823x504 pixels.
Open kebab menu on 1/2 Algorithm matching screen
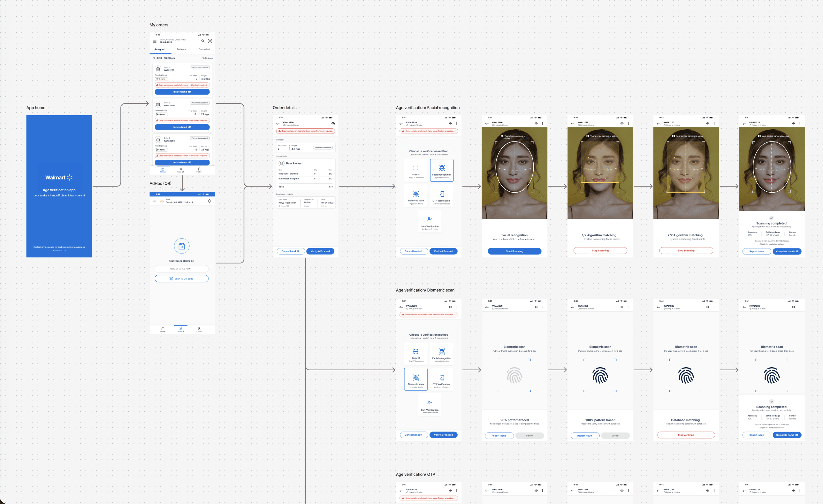628,124
